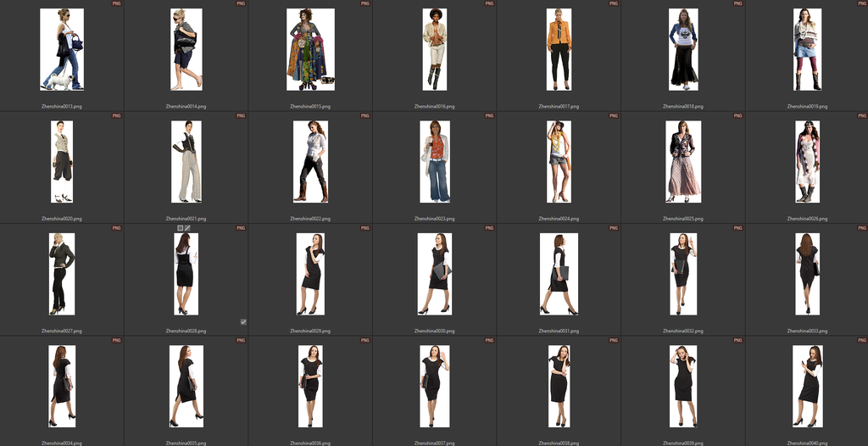Image resolution: width=868 pixels, height=446 pixels.
Task: Click the PNG format badge on Zhenshina0022
Action: click(364, 116)
